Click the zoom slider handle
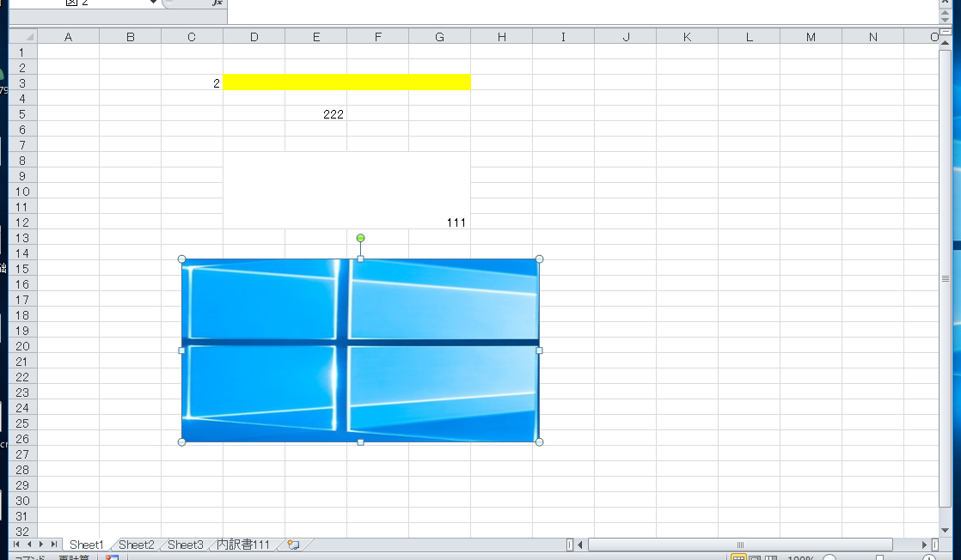The height and width of the screenshot is (560, 961). pos(879,557)
